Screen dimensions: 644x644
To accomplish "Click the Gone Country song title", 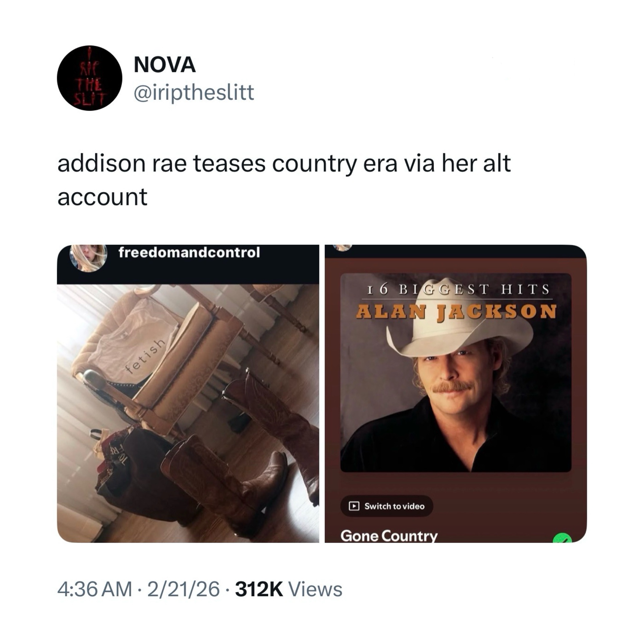I will (x=389, y=536).
